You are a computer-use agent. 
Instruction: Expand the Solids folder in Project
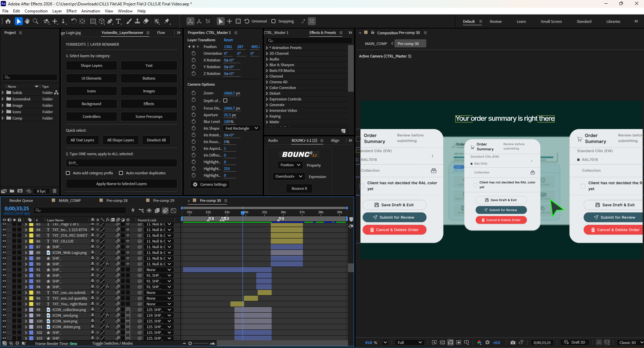(x=3, y=92)
